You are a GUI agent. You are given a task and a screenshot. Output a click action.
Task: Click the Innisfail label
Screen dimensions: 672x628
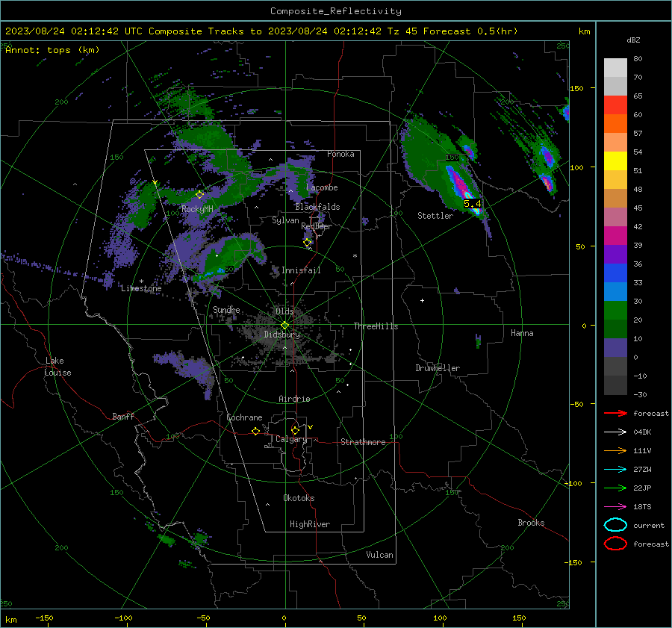(x=301, y=270)
